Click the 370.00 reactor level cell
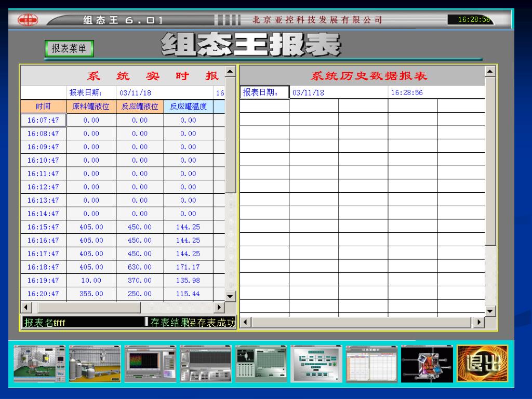Viewport: 532px width, 399px height. pyautogui.click(x=140, y=280)
